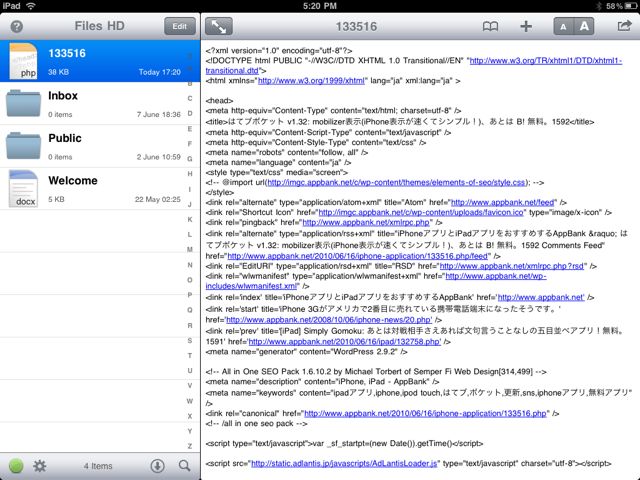This screenshot has width=640, height=480.
Task: Open the xhtml1-transitional DTD link
Action: point(546,61)
